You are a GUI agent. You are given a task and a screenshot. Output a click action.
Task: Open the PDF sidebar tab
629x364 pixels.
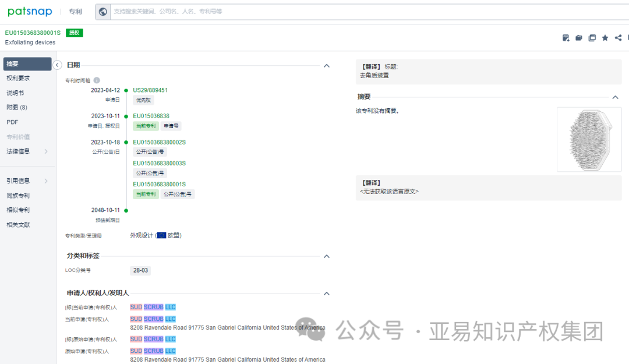(x=12, y=122)
